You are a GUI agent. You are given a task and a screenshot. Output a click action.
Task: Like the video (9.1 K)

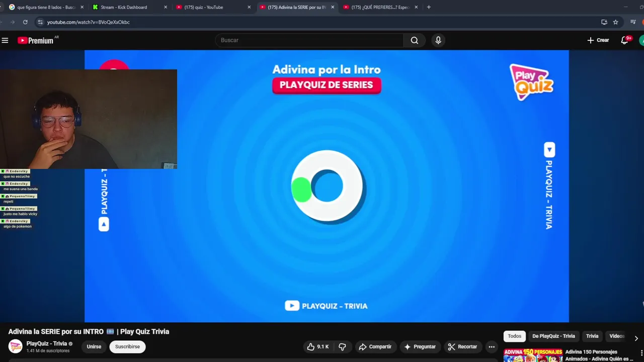[317, 346]
